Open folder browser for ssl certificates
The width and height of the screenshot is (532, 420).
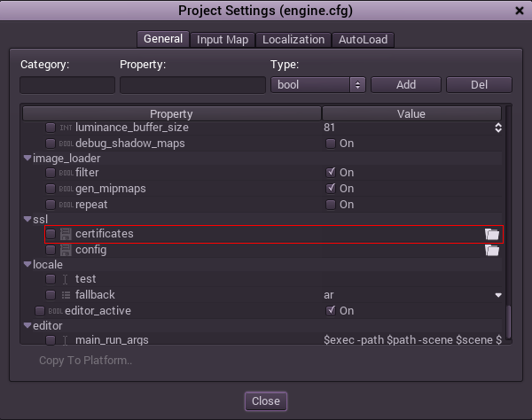click(492, 234)
